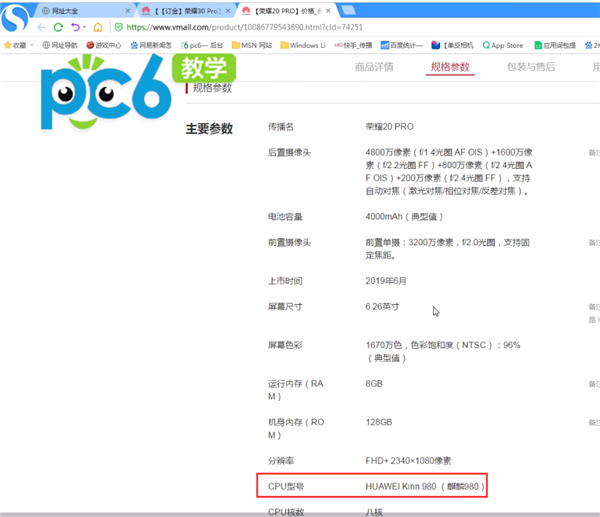Click the green security shield icon in address bar
This screenshot has width=600, height=517.
[119, 27]
